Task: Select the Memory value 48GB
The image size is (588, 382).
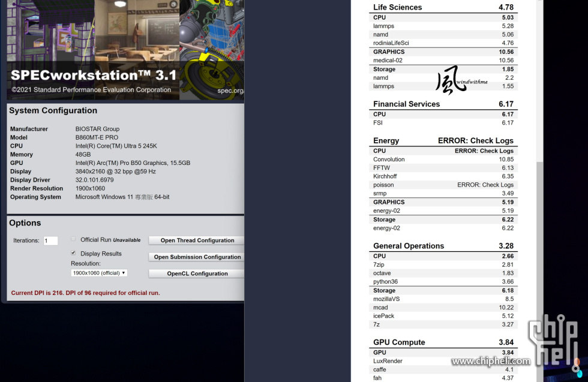Action: tap(83, 155)
